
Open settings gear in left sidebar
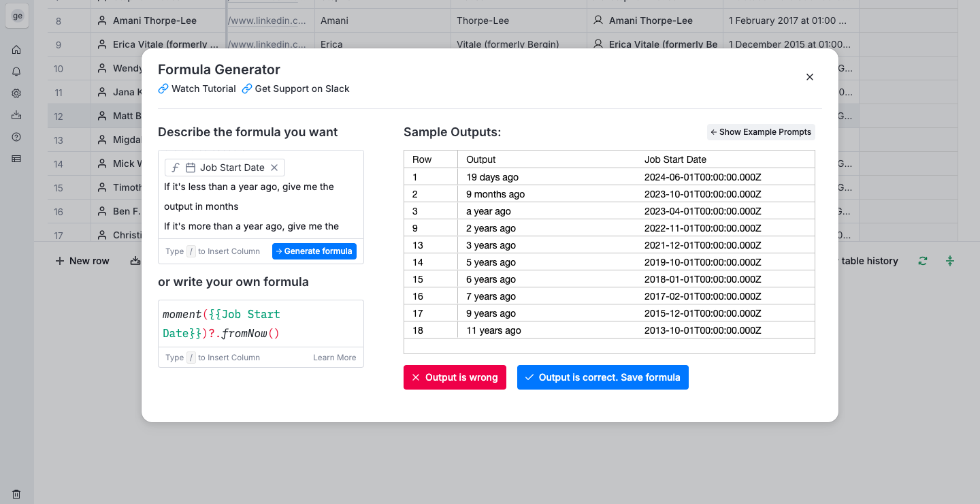click(x=16, y=93)
